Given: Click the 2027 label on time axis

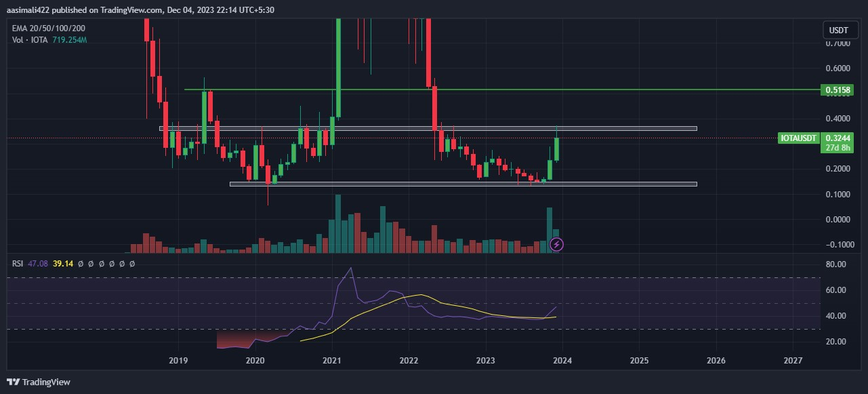Looking at the screenshot, I should point(793,361).
